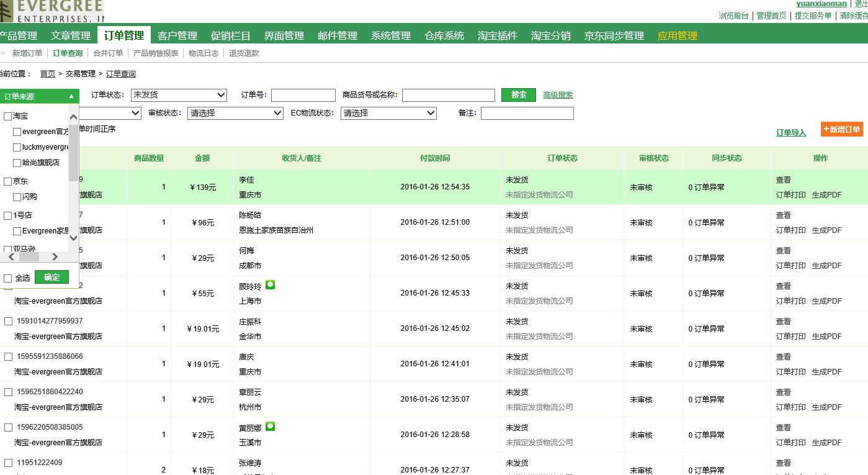Click the green message icon beside 黄丽娜
868x475 pixels.
pyautogui.click(x=270, y=427)
